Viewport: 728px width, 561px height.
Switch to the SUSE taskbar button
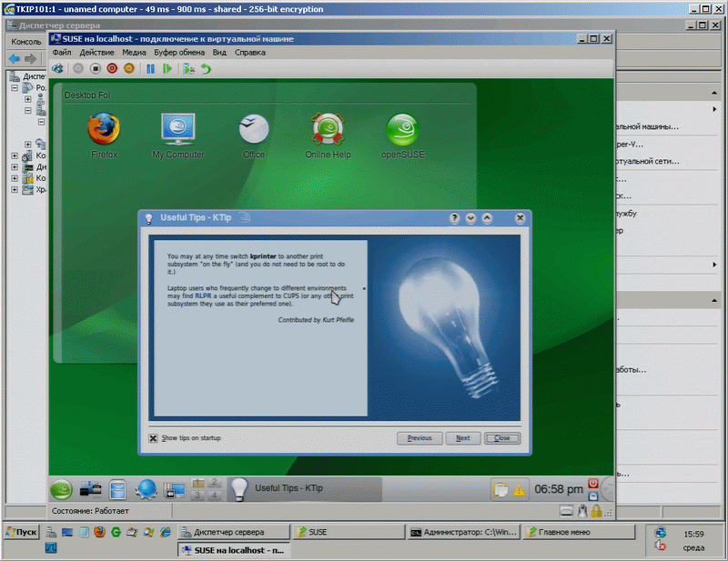coord(350,532)
